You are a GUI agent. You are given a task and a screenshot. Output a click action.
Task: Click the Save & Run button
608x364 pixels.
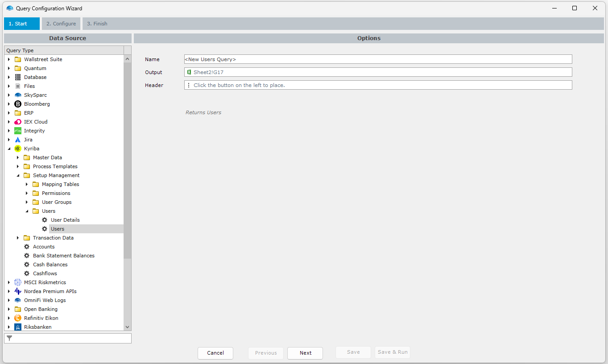[x=393, y=352]
